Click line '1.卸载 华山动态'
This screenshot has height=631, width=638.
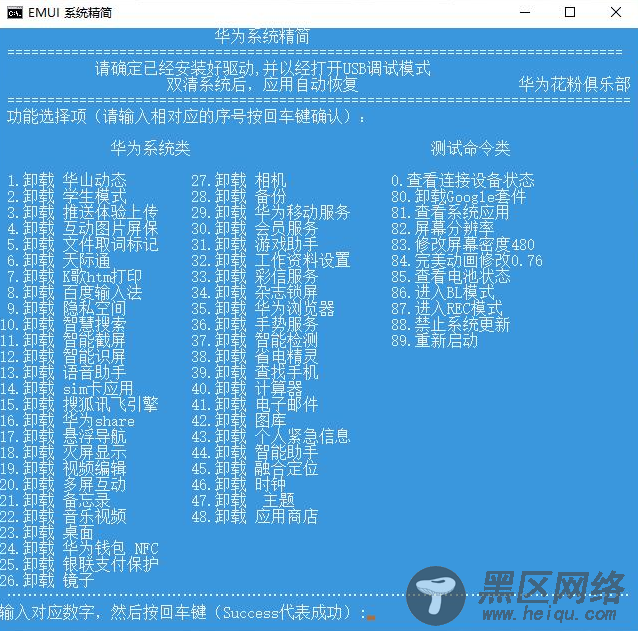point(67,181)
